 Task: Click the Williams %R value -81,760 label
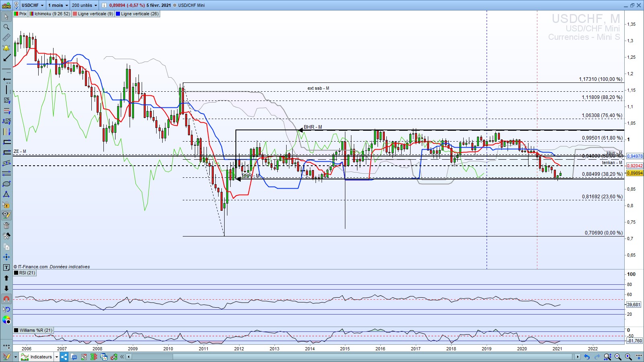pos(635,341)
